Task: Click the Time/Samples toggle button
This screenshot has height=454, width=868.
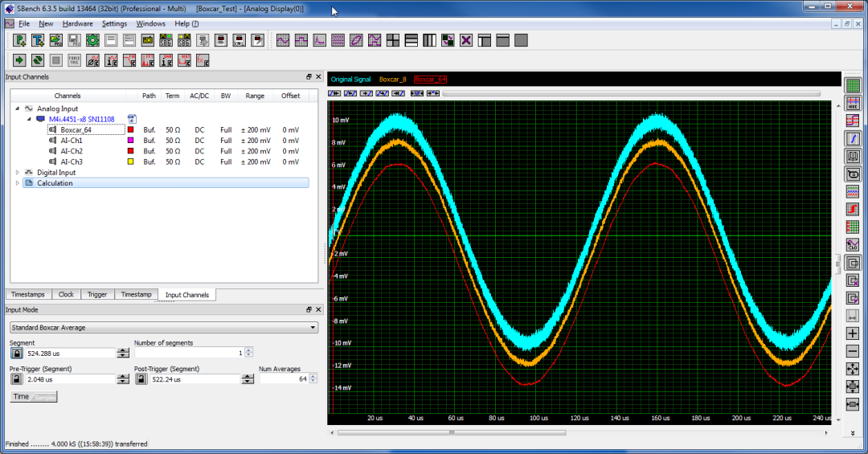Action: coord(34,397)
